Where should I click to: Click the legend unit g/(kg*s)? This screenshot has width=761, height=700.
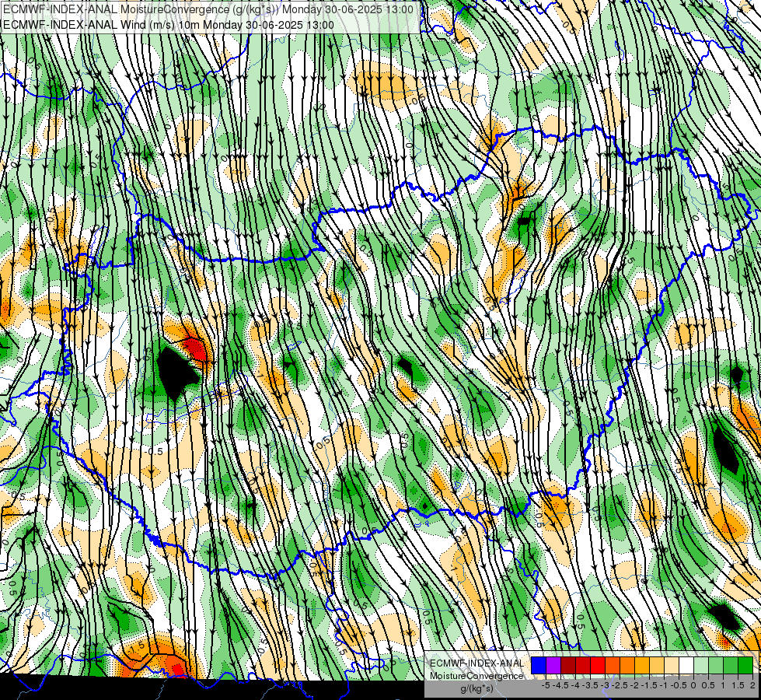click(x=476, y=689)
